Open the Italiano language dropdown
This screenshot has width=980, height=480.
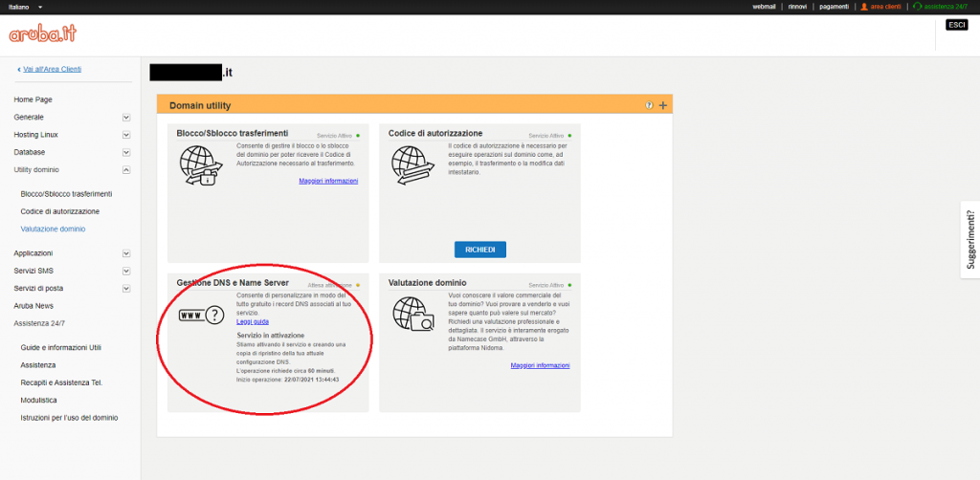pyautogui.click(x=26, y=7)
